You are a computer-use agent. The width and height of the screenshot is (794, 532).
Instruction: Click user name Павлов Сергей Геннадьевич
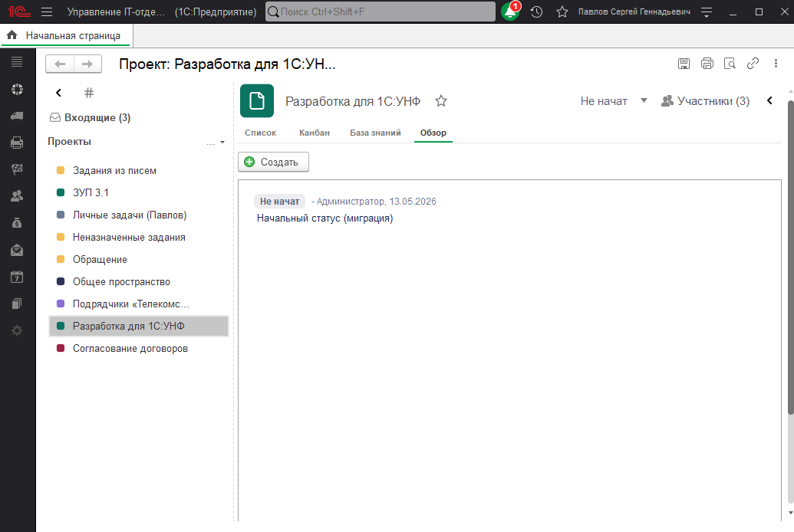634,11
